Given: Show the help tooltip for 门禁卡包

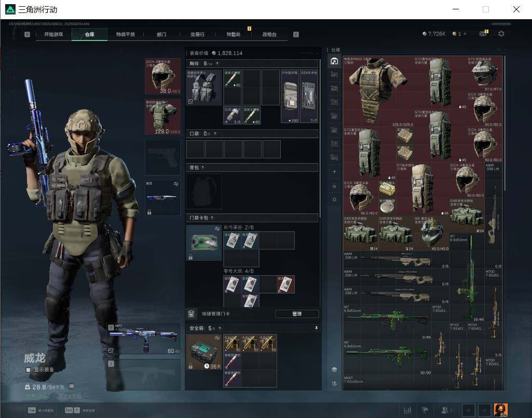Looking at the screenshot, I should point(212,218).
